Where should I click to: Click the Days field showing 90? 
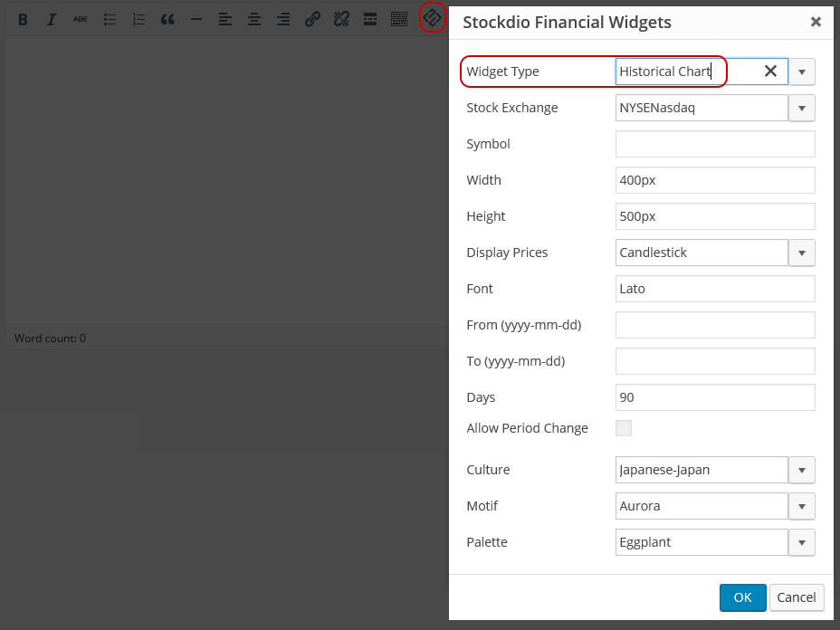pos(715,397)
